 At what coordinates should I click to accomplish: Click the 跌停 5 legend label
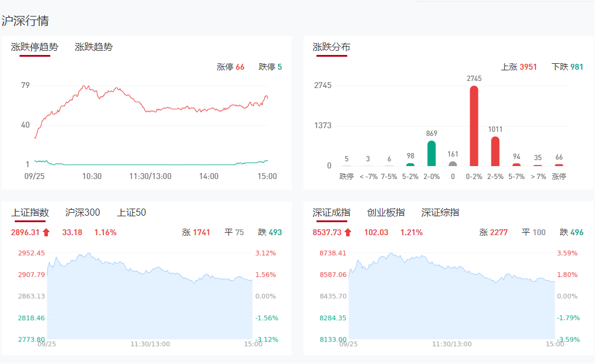point(270,67)
